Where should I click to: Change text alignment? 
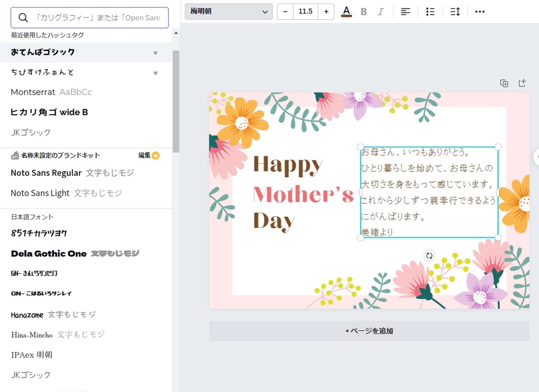[x=405, y=12]
